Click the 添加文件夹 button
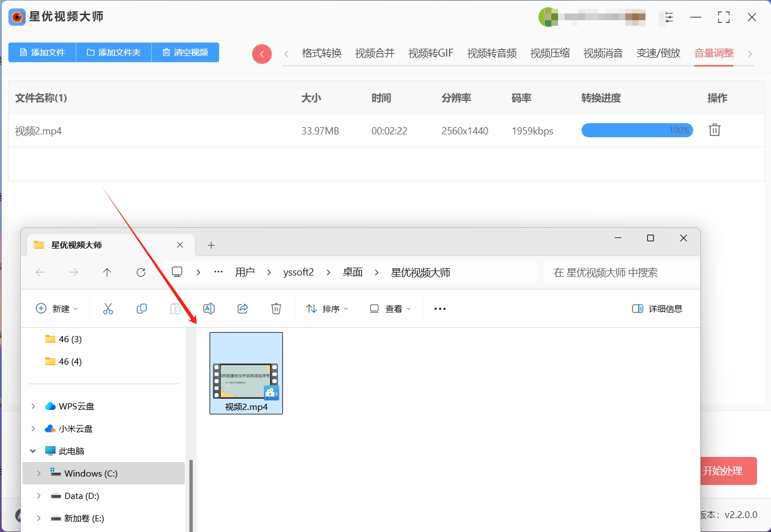 113,52
